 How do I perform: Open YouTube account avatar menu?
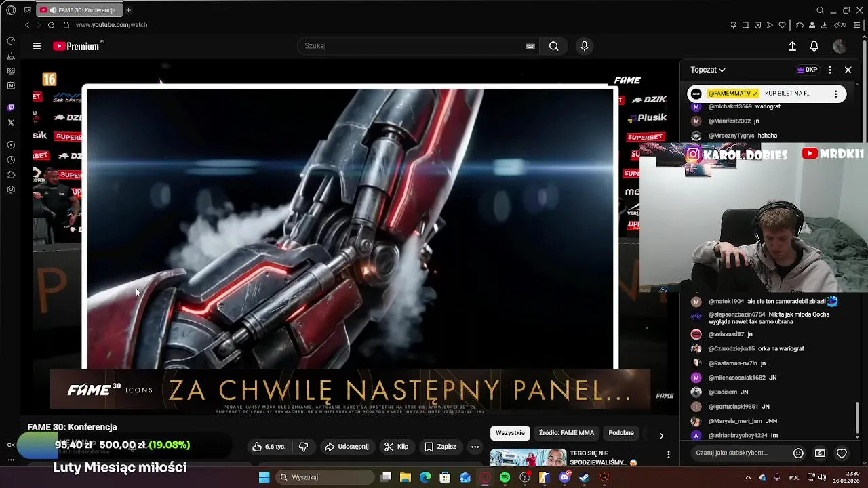point(840,46)
